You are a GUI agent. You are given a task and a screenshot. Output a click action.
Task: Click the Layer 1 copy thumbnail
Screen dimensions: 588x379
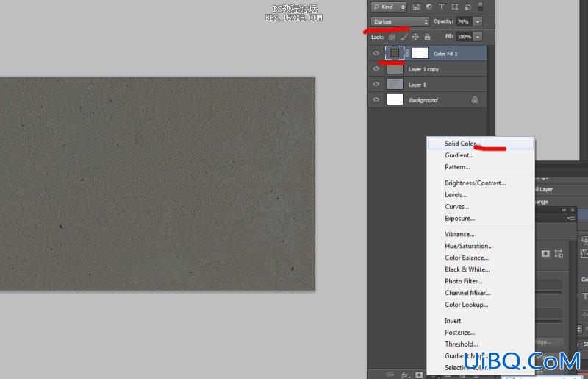pyautogui.click(x=395, y=69)
